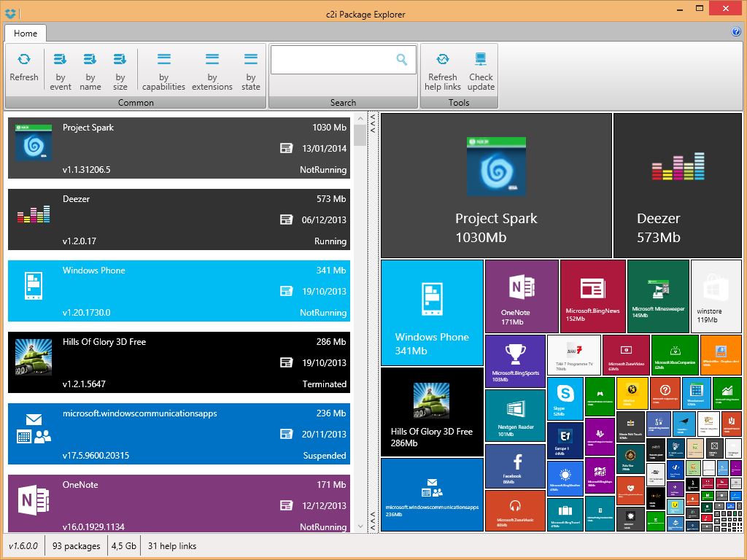This screenshot has height=560, width=747.
Task: Select the OneNote 171Mb treemap tile
Action: [x=522, y=296]
